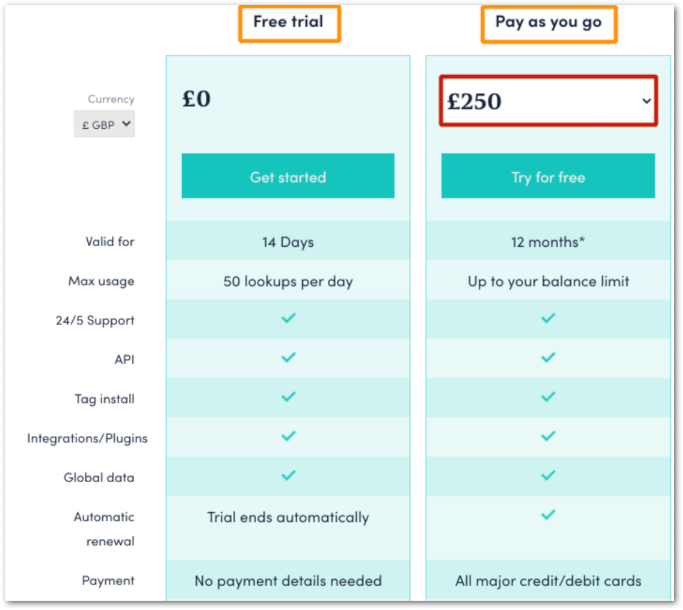The height and width of the screenshot is (610, 683).
Task: Click the Get started button
Action: pyautogui.click(x=288, y=176)
